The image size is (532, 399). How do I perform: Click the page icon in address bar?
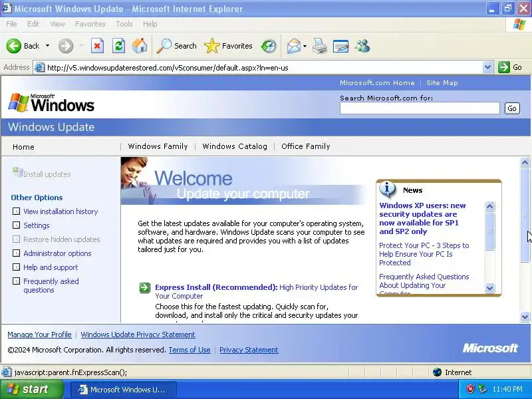pos(40,68)
